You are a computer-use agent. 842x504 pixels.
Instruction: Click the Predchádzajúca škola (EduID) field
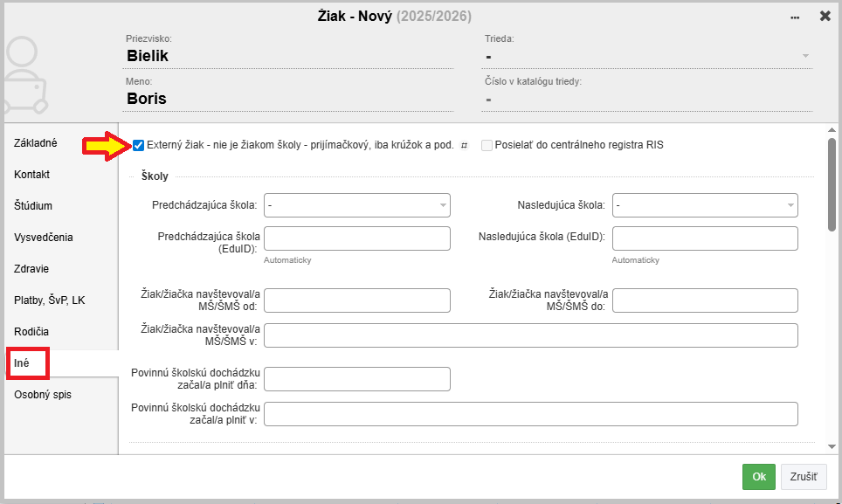pos(356,238)
